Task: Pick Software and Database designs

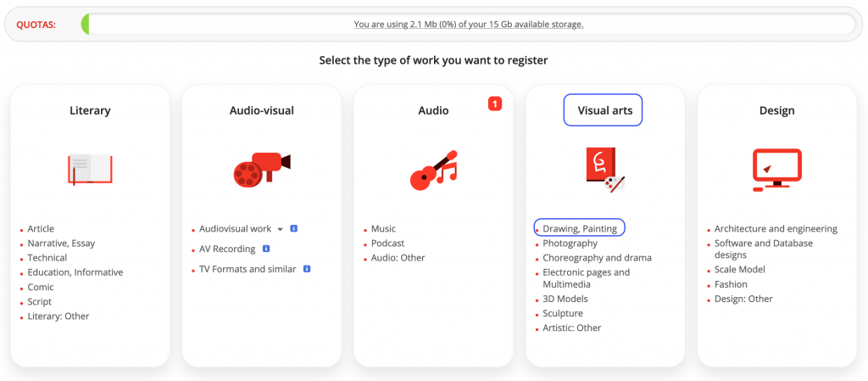Action: (763, 249)
